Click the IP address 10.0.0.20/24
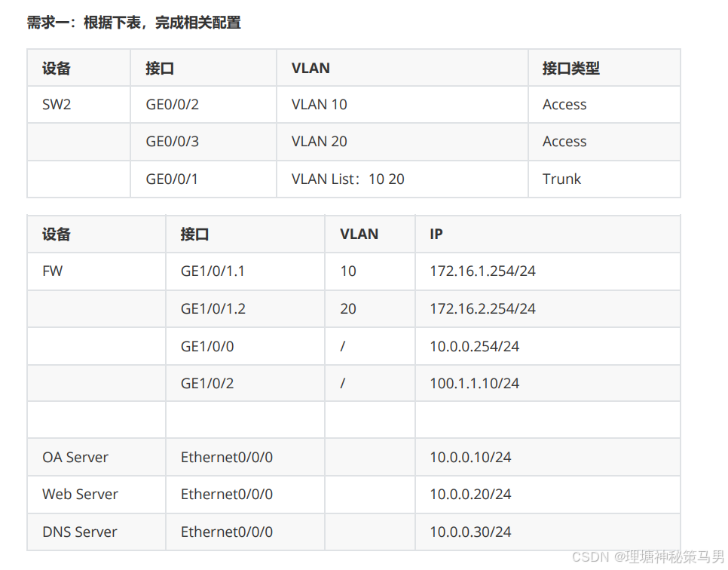 pos(470,495)
